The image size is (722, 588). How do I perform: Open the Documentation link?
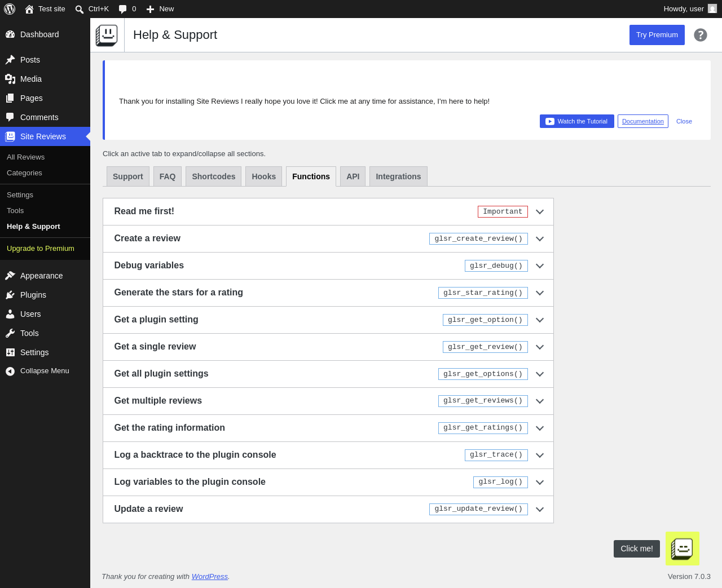coord(643,121)
